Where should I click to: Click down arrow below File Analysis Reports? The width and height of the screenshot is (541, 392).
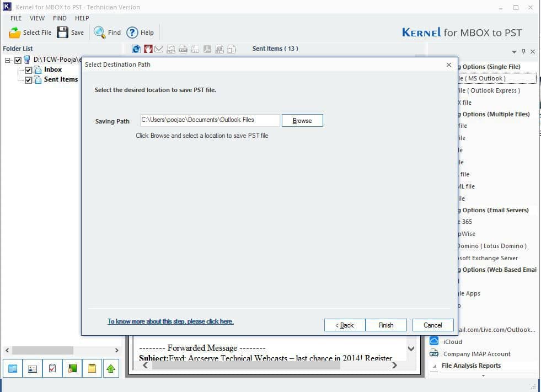[x=483, y=375]
